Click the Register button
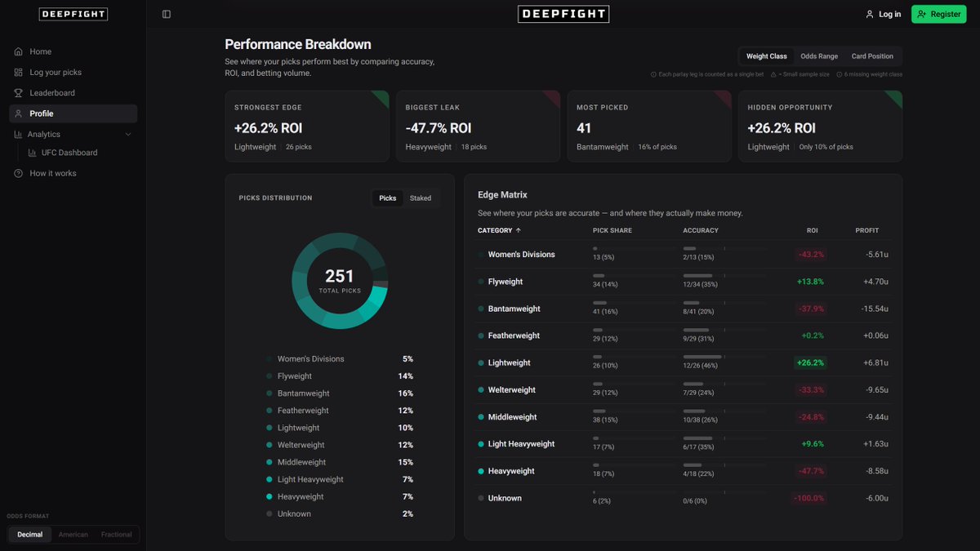This screenshot has width=980, height=551. tap(939, 14)
